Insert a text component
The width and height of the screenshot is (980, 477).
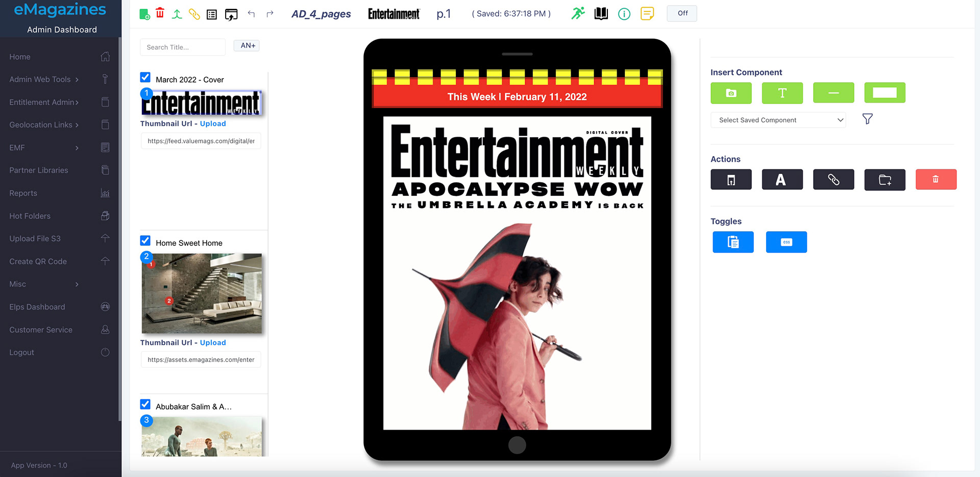pos(782,93)
